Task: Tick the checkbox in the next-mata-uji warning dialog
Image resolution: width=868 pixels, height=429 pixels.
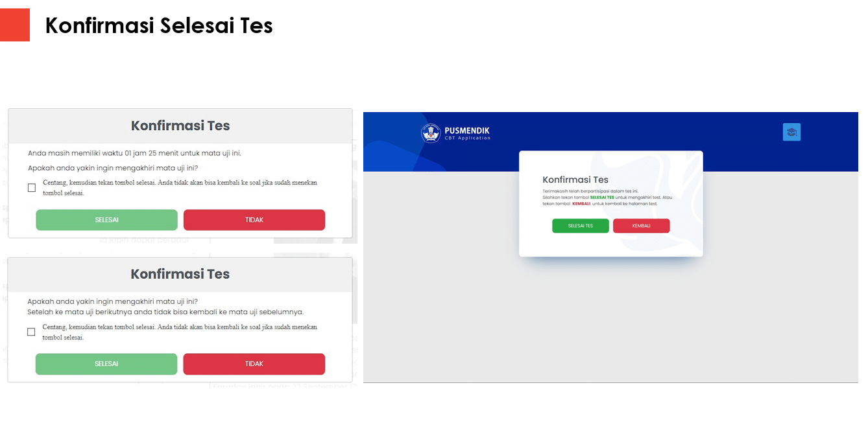Action: point(31,332)
